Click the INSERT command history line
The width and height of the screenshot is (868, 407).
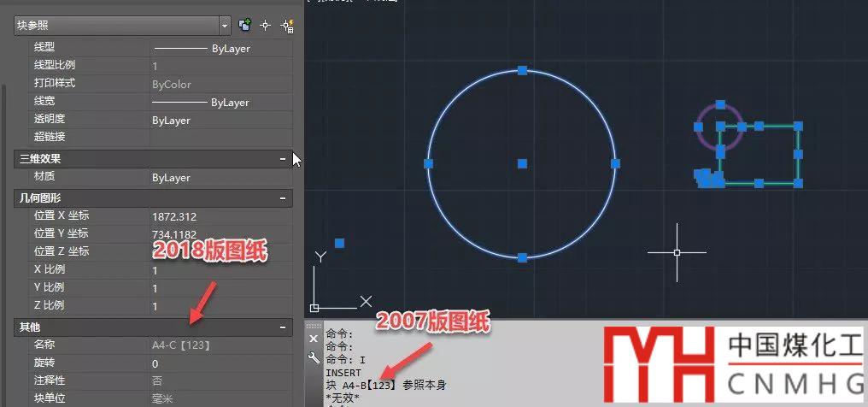(x=343, y=373)
